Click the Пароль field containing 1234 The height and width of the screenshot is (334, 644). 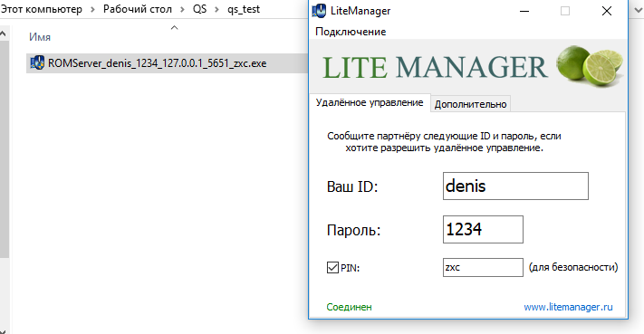483,229
